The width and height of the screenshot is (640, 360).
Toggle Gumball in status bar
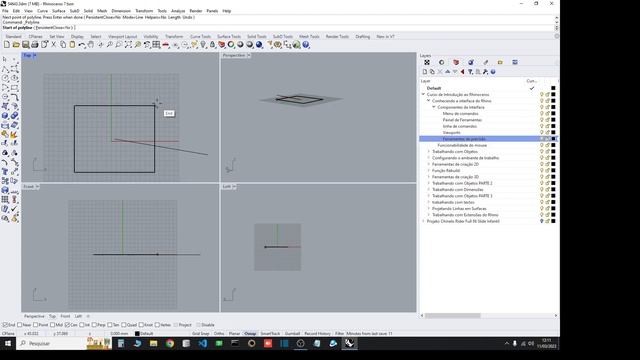[x=292, y=333]
